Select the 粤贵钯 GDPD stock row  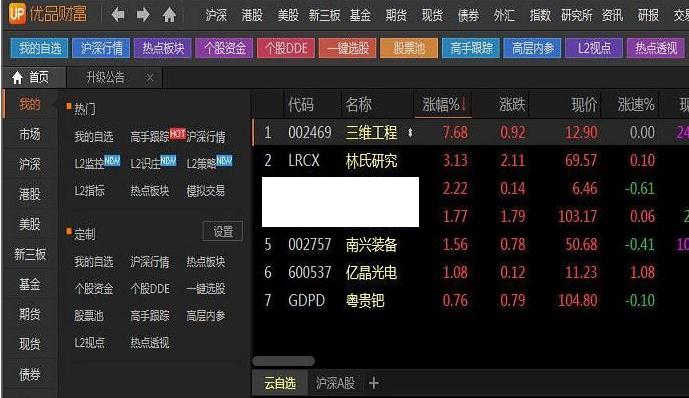470,300
